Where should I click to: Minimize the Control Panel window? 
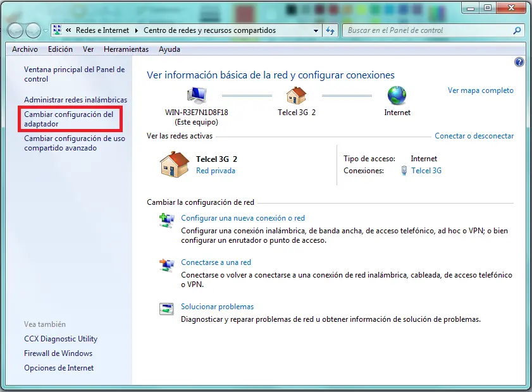(x=471, y=8)
